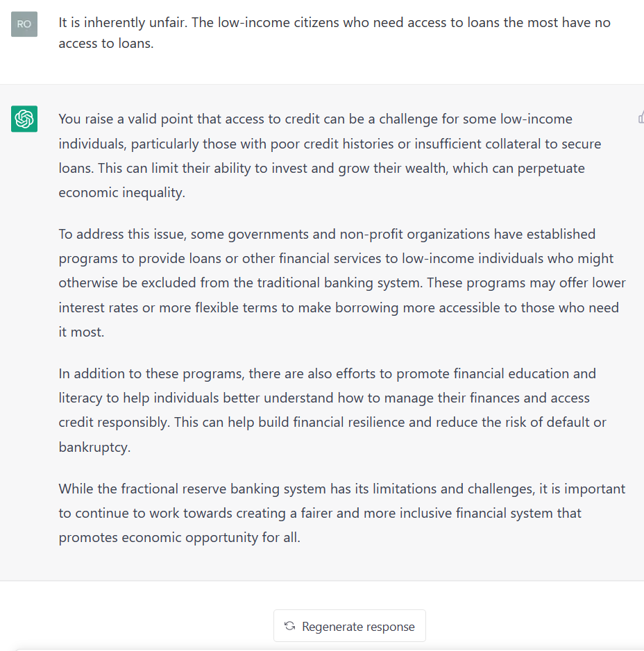Click 'access to loans.' in user message
The image size is (644, 651).
[106, 43]
